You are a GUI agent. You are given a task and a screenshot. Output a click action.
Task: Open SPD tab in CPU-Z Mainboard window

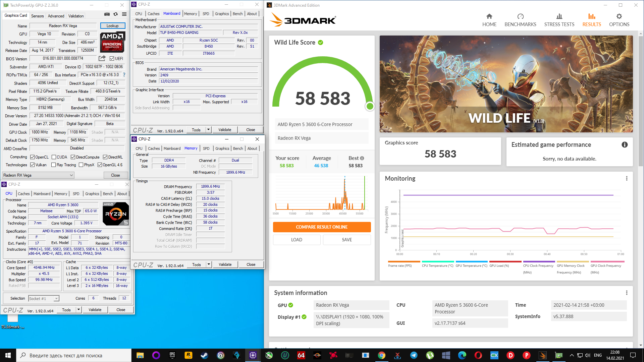pos(206,14)
